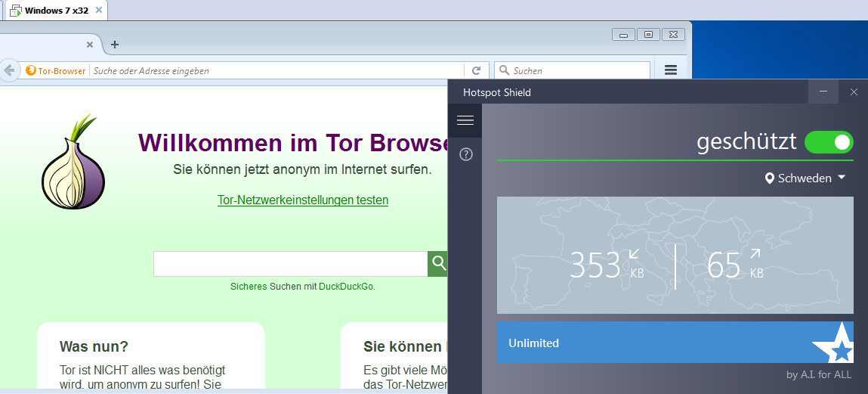This screenshot has width=868, height=394.
Task: Minimize the Hotspot Shield window
Action: 823,92
